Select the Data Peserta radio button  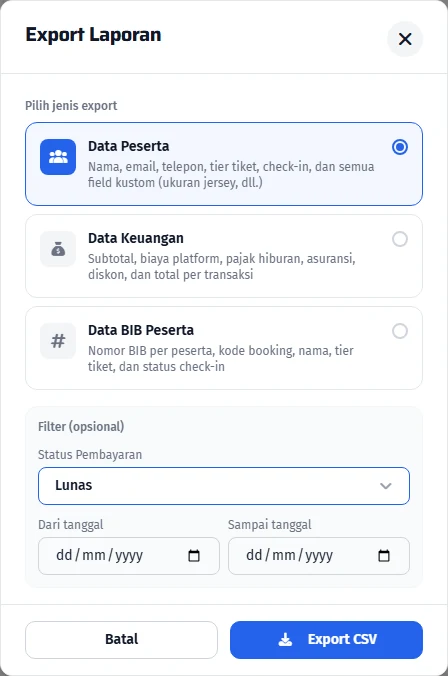[400, 147]
